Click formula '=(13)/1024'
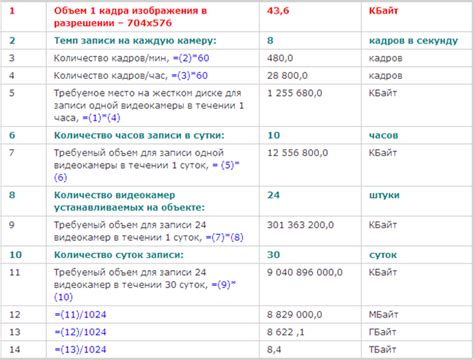 [x=80, y=349]
